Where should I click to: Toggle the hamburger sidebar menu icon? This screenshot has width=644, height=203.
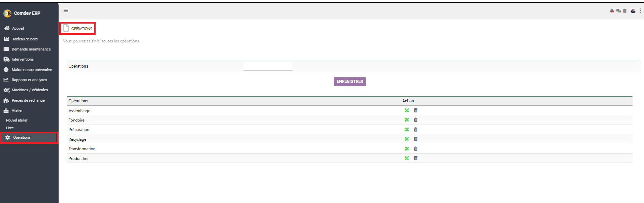[x=66, y=10]
